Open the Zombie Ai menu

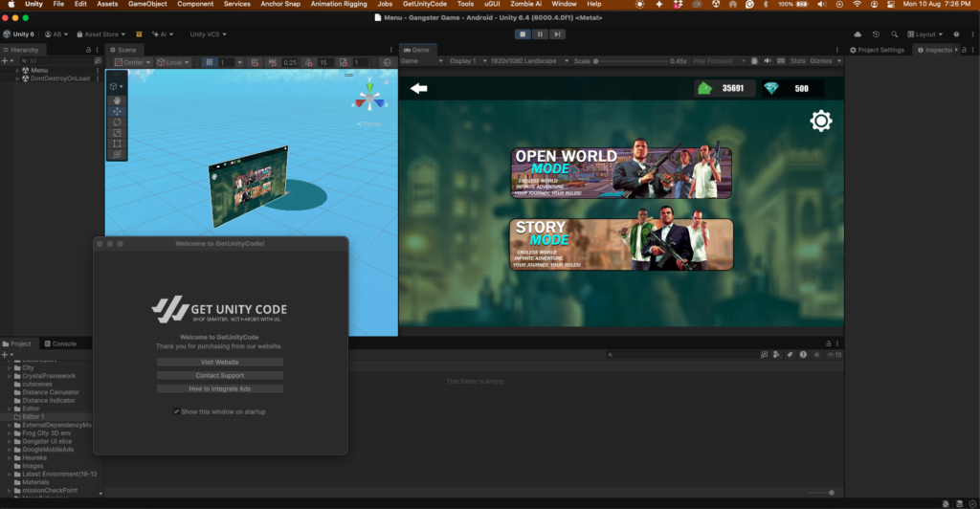(525, 4)
